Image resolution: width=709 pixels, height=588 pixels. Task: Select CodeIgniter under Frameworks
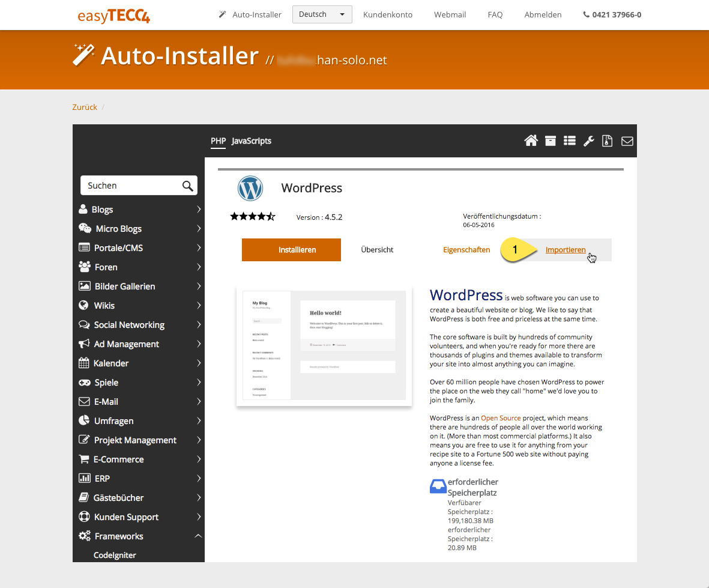click(115, 555)
